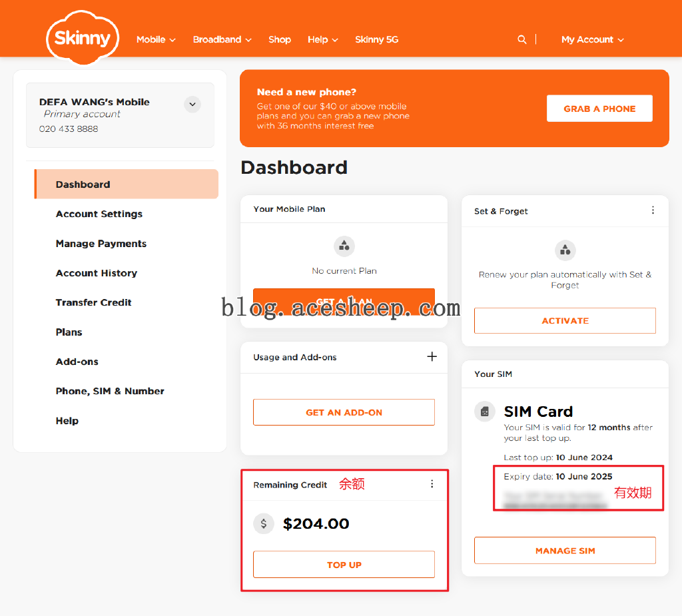The image size is (682, 616).
Task: Open the My Account dropdown
Action: (592, 39)
